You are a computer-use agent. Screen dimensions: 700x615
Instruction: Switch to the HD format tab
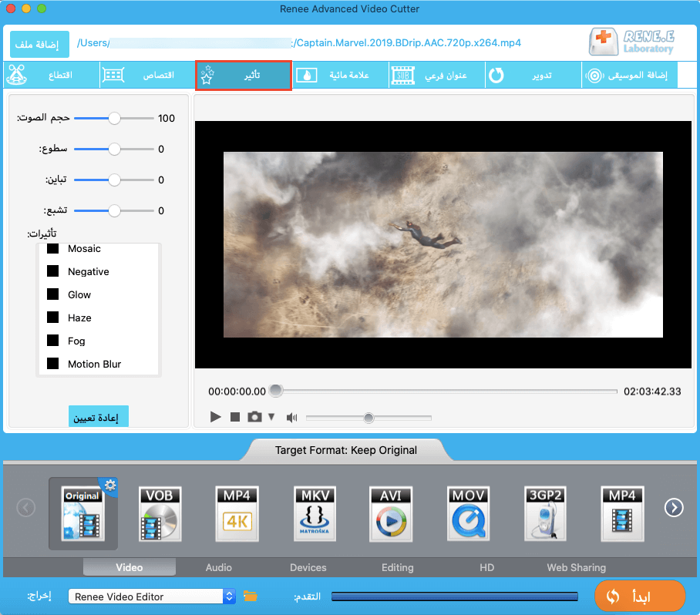486,567
